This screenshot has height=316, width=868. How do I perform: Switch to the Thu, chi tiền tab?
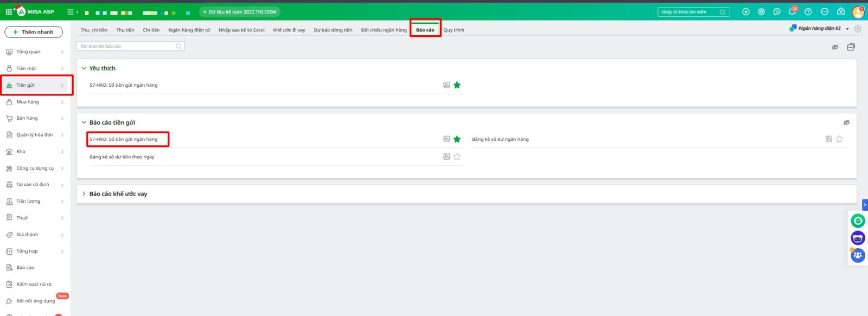click(x=94, y=30)
